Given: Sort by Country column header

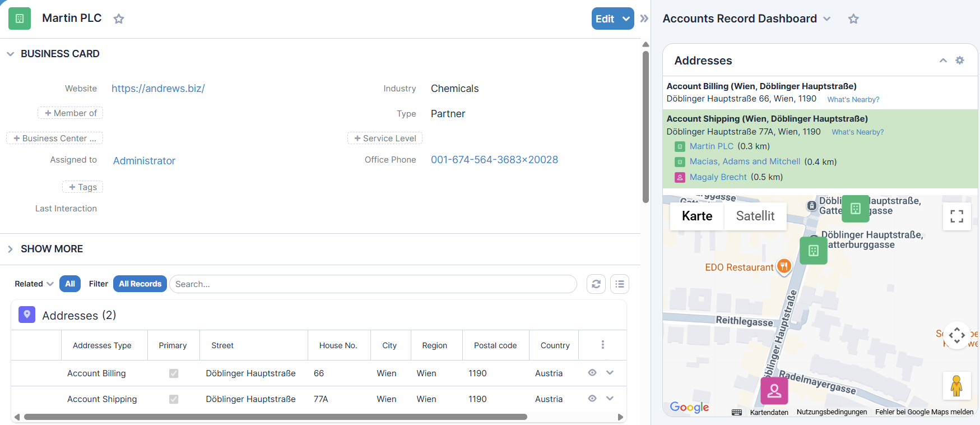Looking at the screenshot, I should pos(555,345).
